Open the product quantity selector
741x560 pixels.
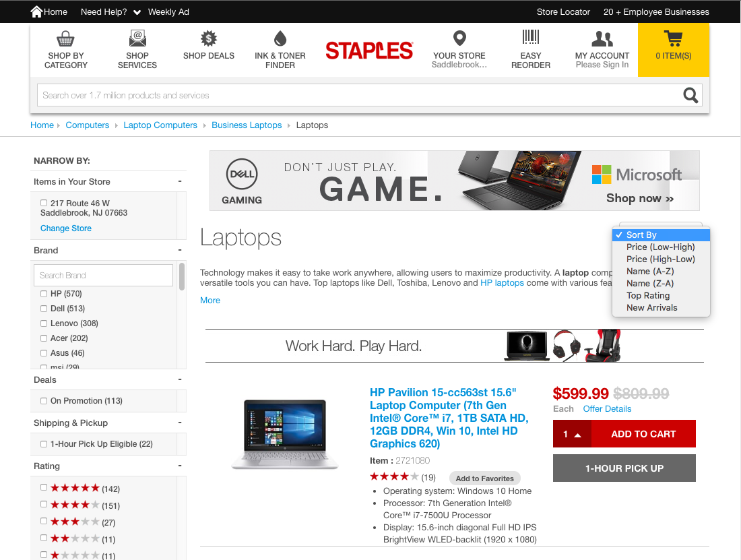coord(572,434)
